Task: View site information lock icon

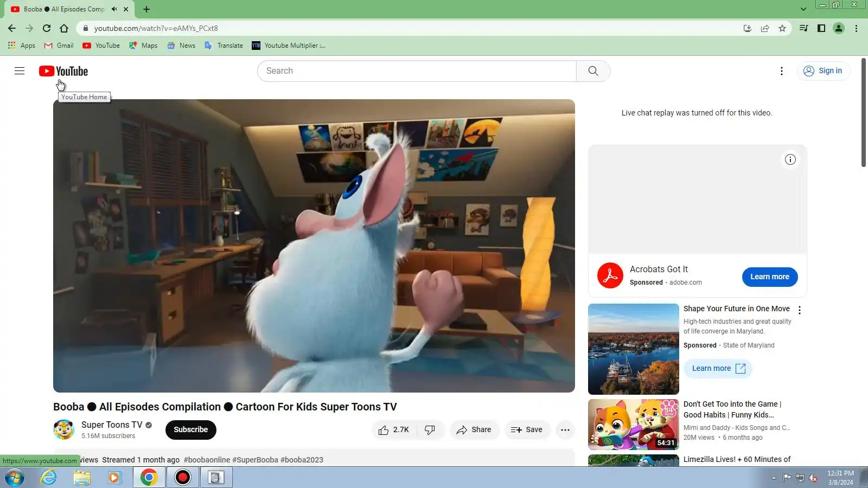Action: point(85,28)
